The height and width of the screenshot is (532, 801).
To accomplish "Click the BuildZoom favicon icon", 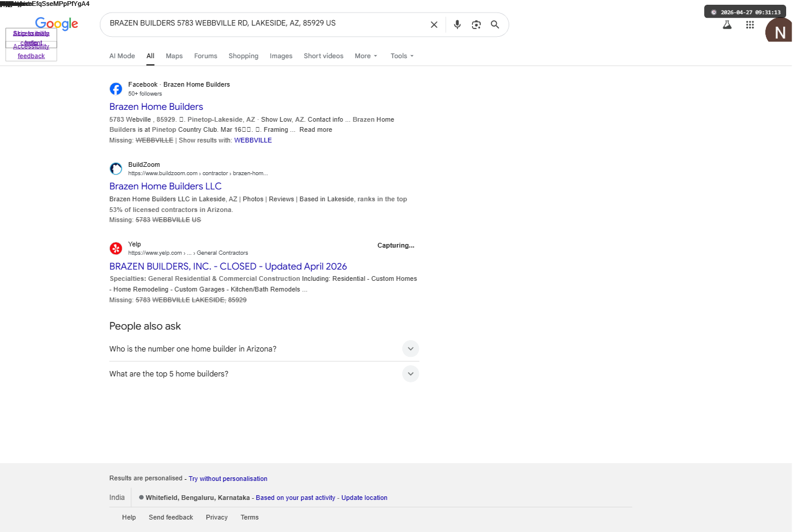I will [116, 169].
